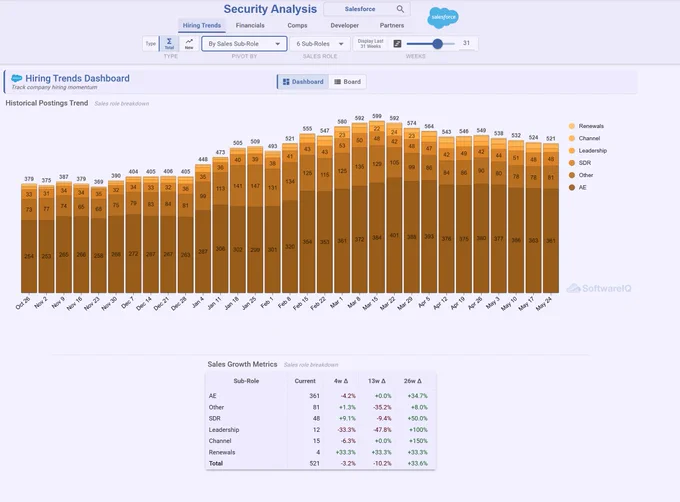Click the SDR row label in metrics table

tap(215, 418)
